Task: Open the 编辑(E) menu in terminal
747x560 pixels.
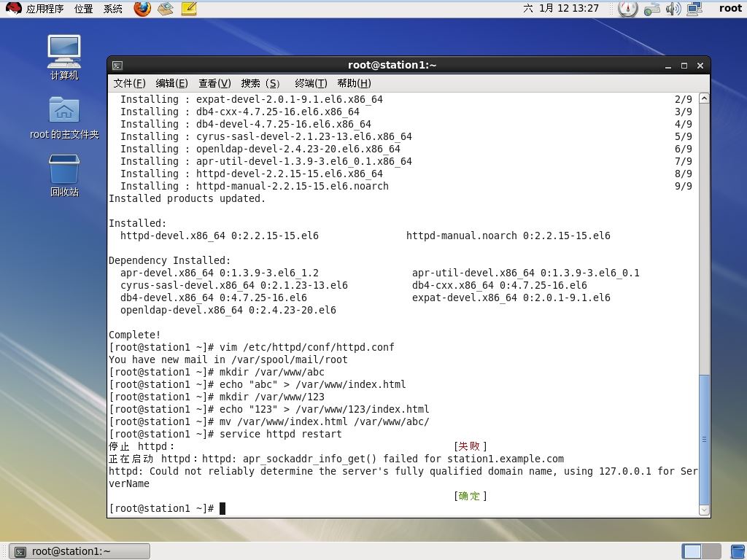Action: click(x=172, y=83)
